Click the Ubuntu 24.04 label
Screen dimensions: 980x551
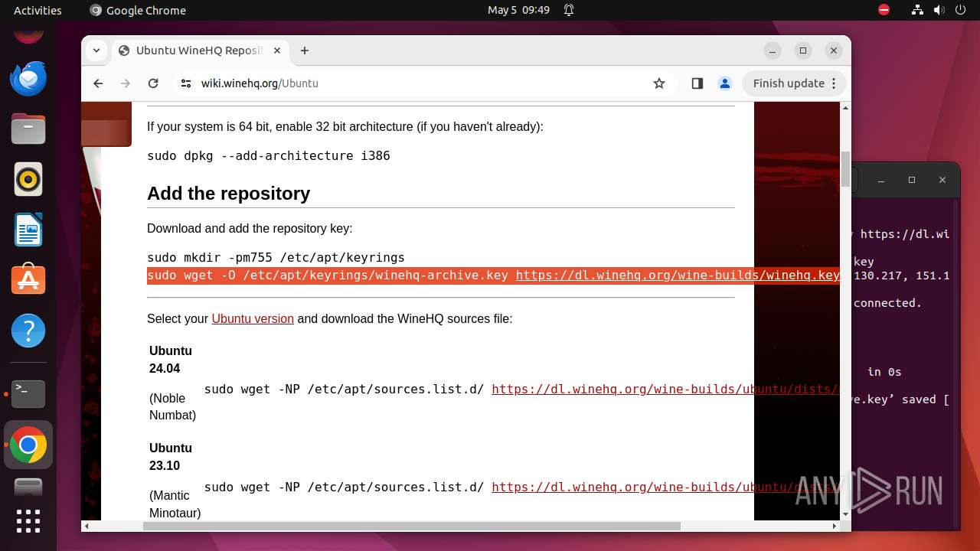tap(170, 360)
